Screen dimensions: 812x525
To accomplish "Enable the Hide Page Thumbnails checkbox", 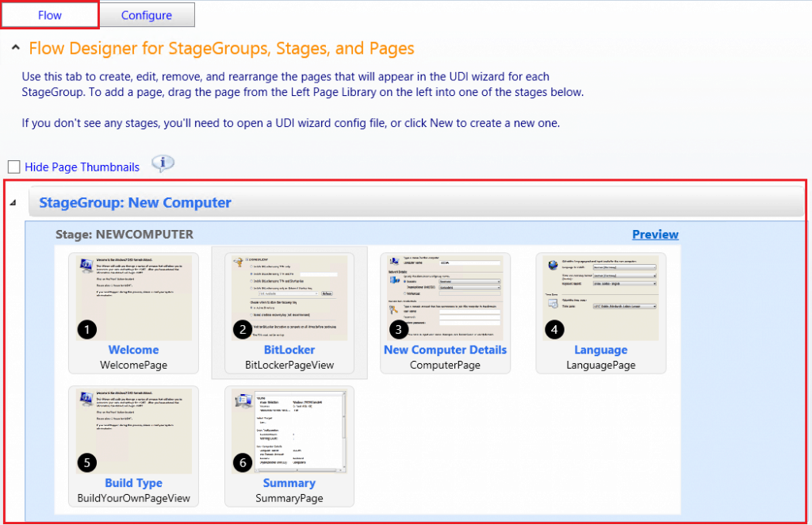I will pyautogui.click(x=13, y=167).
